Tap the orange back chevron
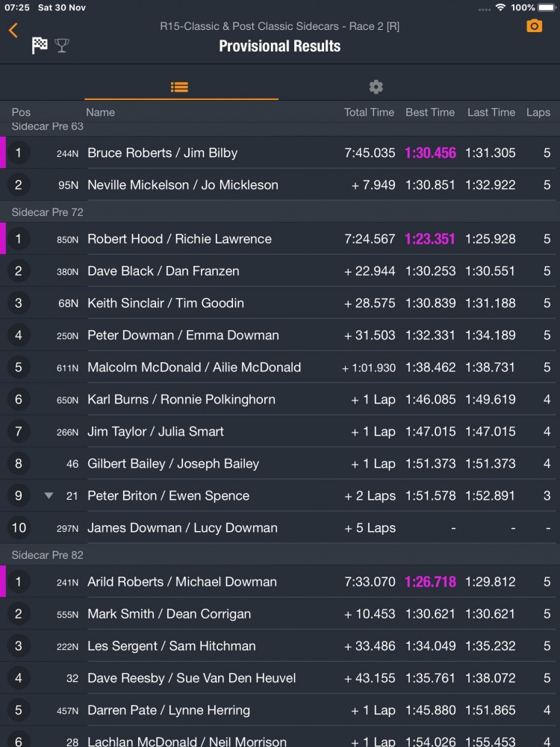This screenshot has height=747, width=560. click(x=13, y=31)
